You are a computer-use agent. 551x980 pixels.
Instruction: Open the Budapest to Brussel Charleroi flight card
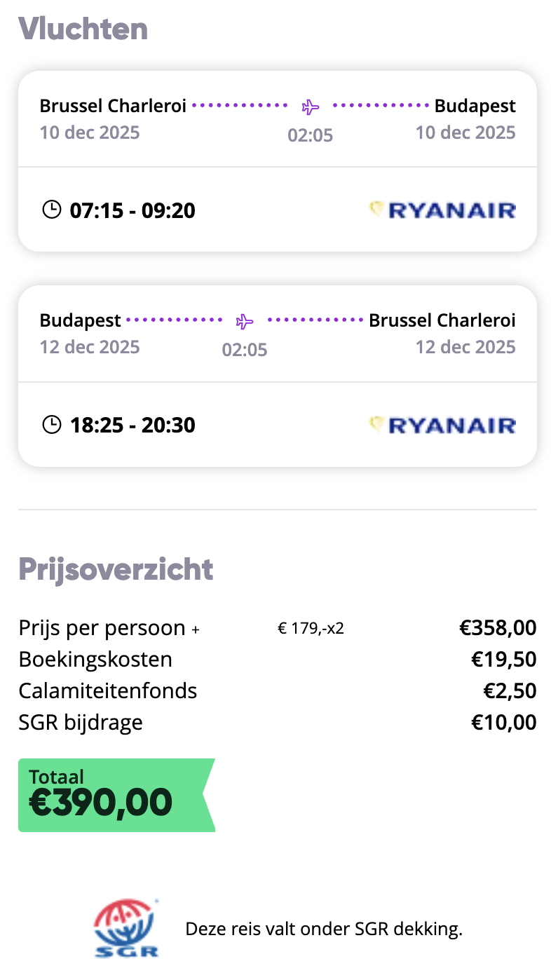pyautogui.click(x=277, y=374)
